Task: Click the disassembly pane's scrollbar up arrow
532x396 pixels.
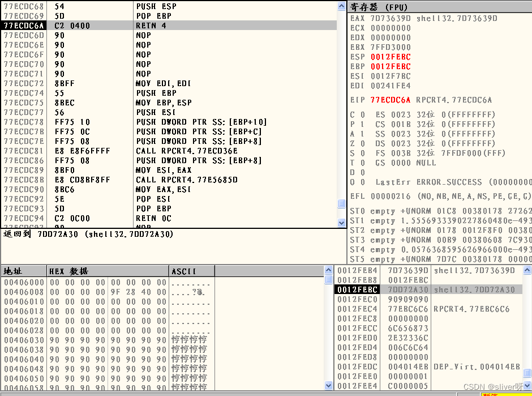Action: [342, 6]
